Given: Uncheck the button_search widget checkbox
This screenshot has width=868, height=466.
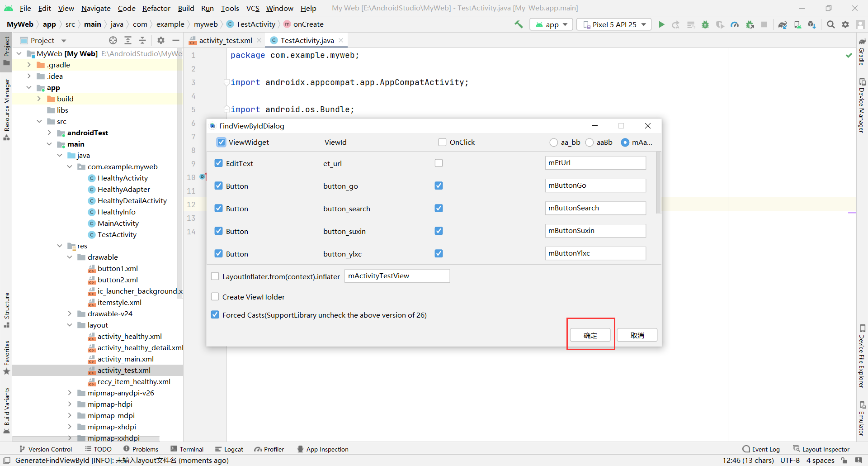Looking at the screenshot, I should (x=219, y=208).
